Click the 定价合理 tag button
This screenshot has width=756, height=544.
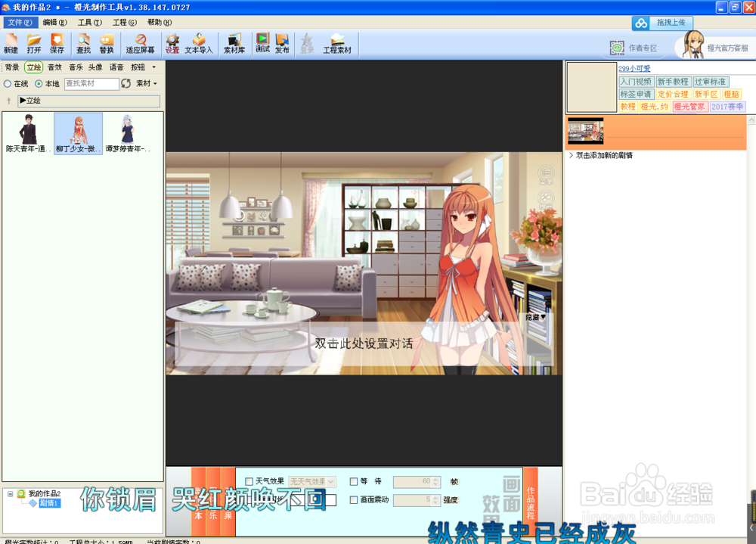pos(673,94)
